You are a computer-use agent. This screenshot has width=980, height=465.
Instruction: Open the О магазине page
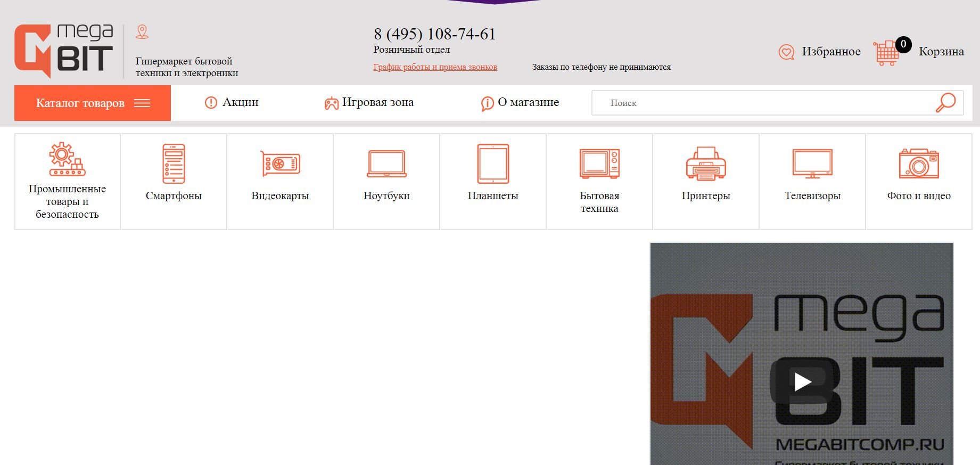[x=520, y=102]
